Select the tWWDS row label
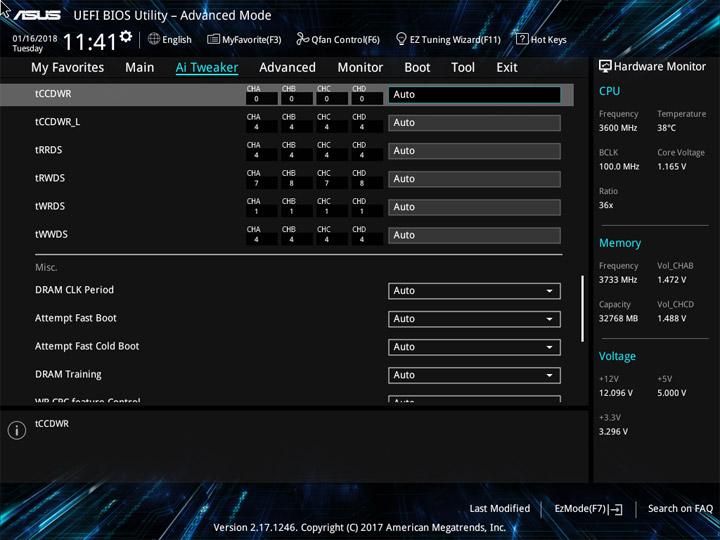This screenshot has height=540, width=720. pos(51,234)
